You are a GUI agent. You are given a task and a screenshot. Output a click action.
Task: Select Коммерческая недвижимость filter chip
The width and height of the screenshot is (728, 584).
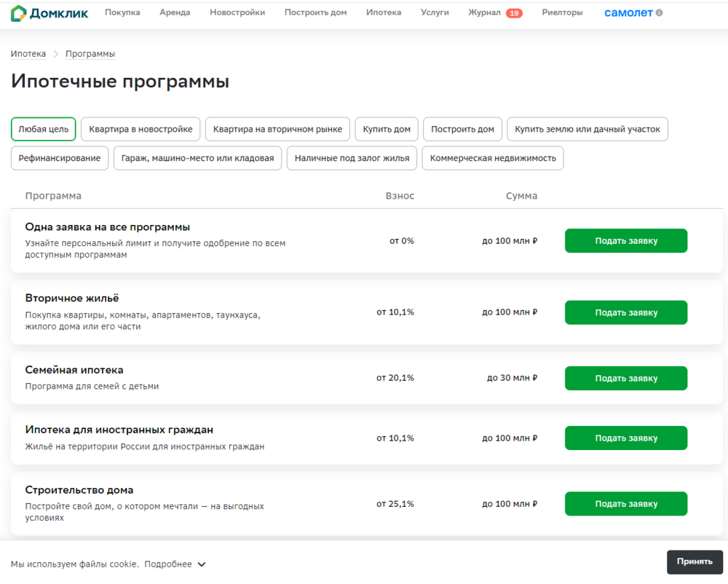[x=493, y=158]
